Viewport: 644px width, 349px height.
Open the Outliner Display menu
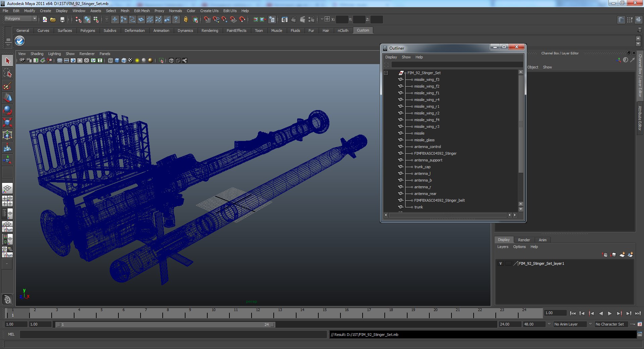point(391,57)
